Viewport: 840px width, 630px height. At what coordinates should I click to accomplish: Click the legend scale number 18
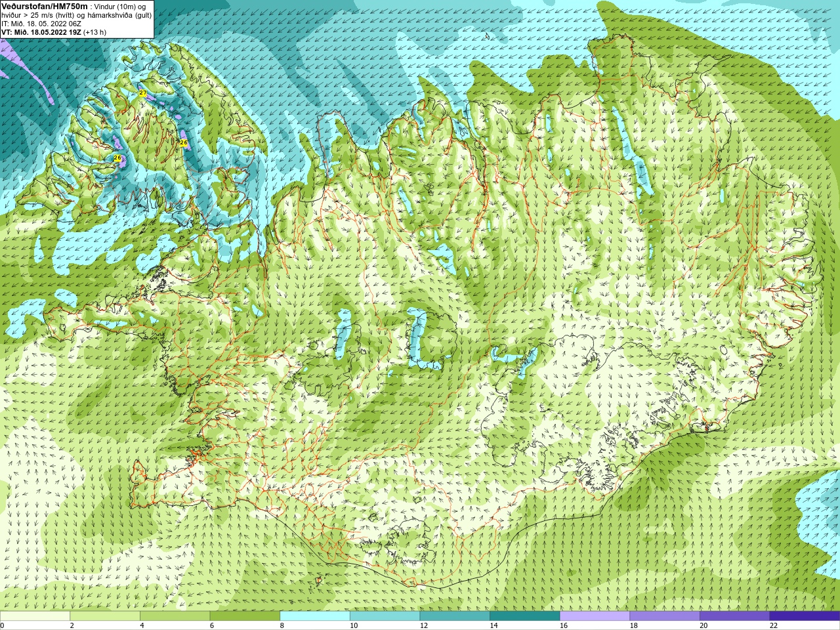click(634, 625)
